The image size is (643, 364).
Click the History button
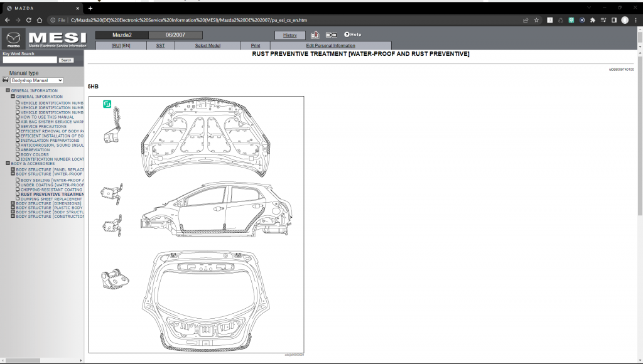(x=289, y=35)
